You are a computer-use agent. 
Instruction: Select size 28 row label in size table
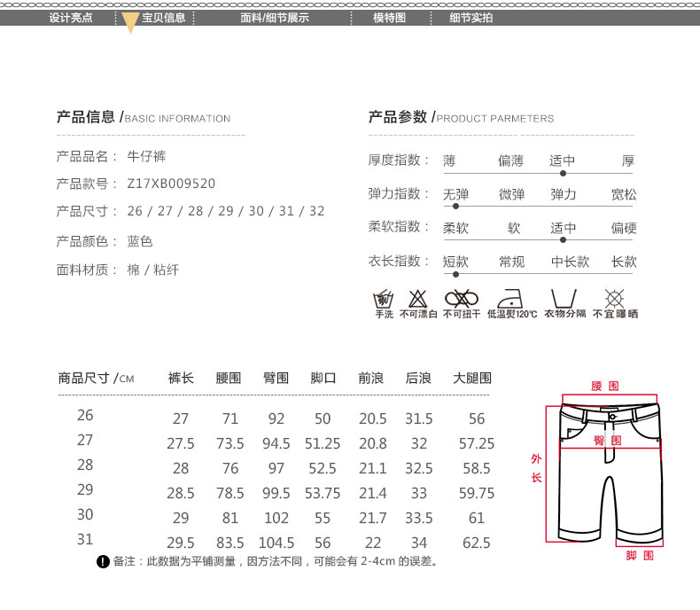[85, 465]
